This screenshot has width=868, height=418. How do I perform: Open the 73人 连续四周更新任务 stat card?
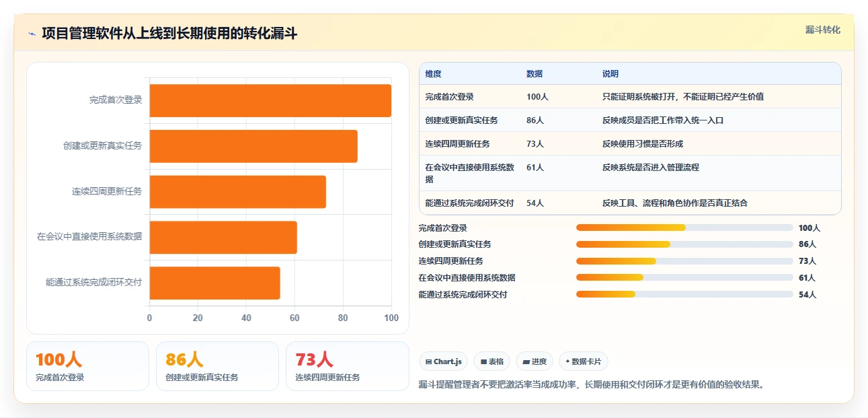coord(347,366)
